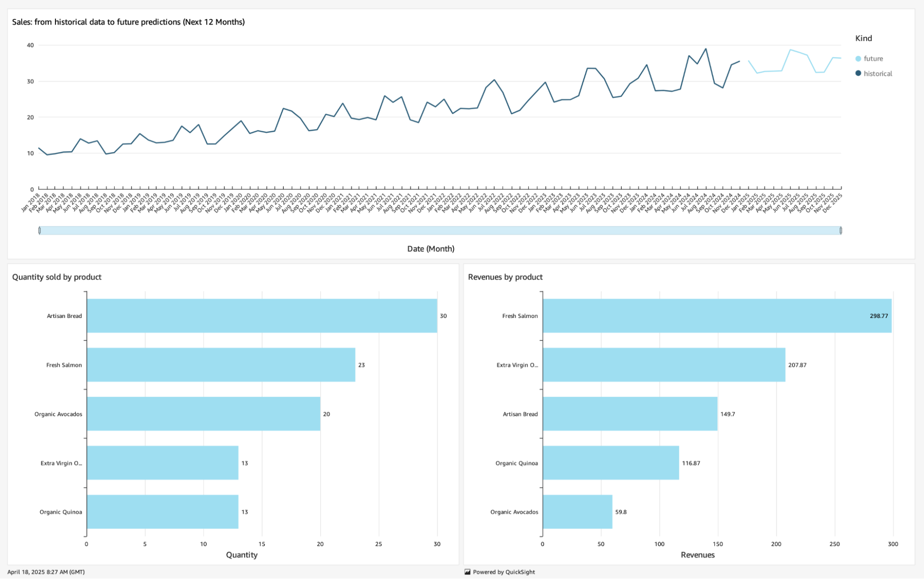Toggle the 'historical' series legend label
Screen dimensions: 924x579
pos(878,73)
